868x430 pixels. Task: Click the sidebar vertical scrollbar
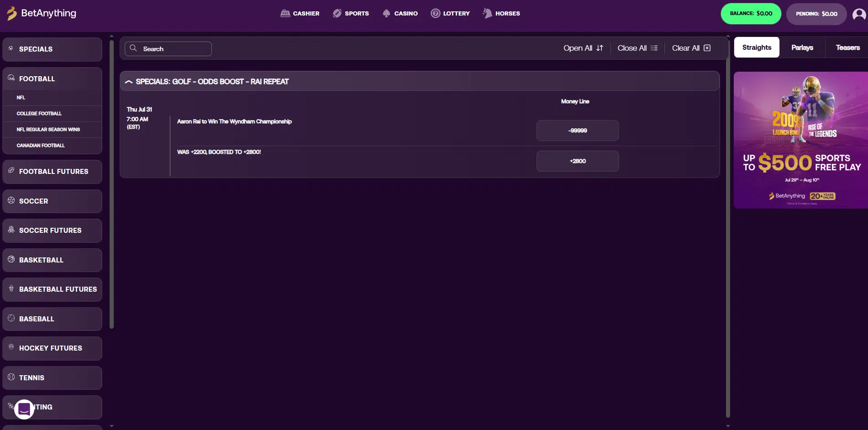[x=111, y=184]
